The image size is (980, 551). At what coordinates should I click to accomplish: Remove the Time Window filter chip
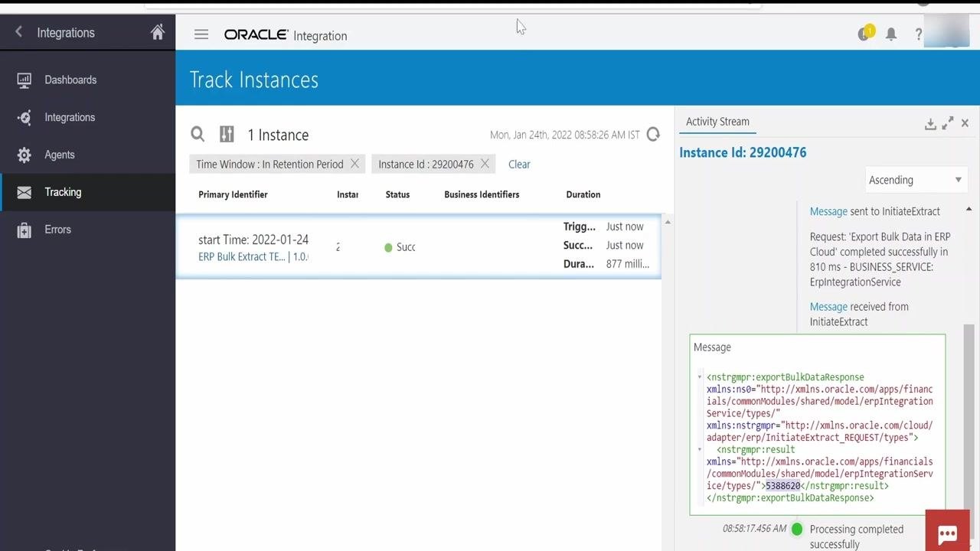tap(354, 164)
